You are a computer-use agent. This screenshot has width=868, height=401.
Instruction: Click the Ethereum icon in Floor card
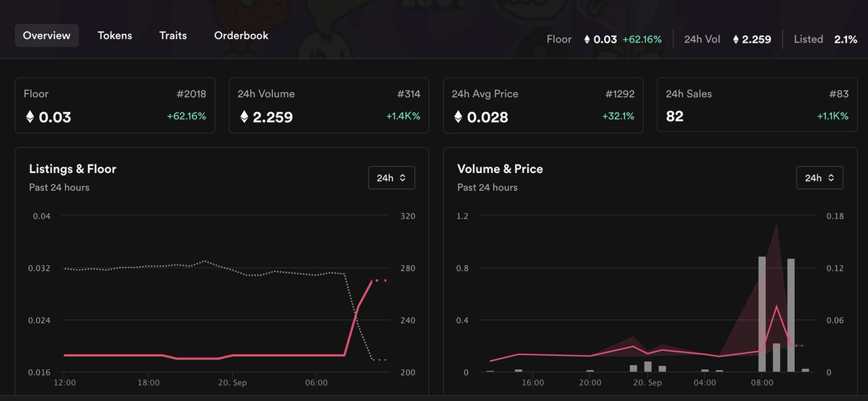point(30,117)
